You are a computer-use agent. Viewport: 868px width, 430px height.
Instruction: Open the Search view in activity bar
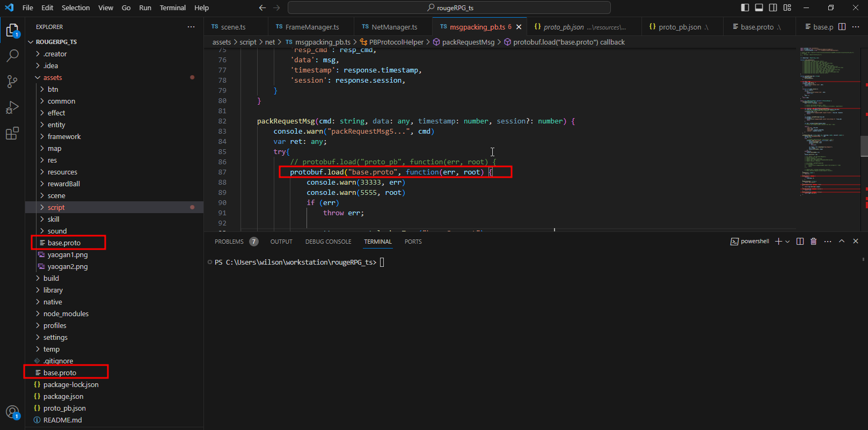[x=12, y=55]
